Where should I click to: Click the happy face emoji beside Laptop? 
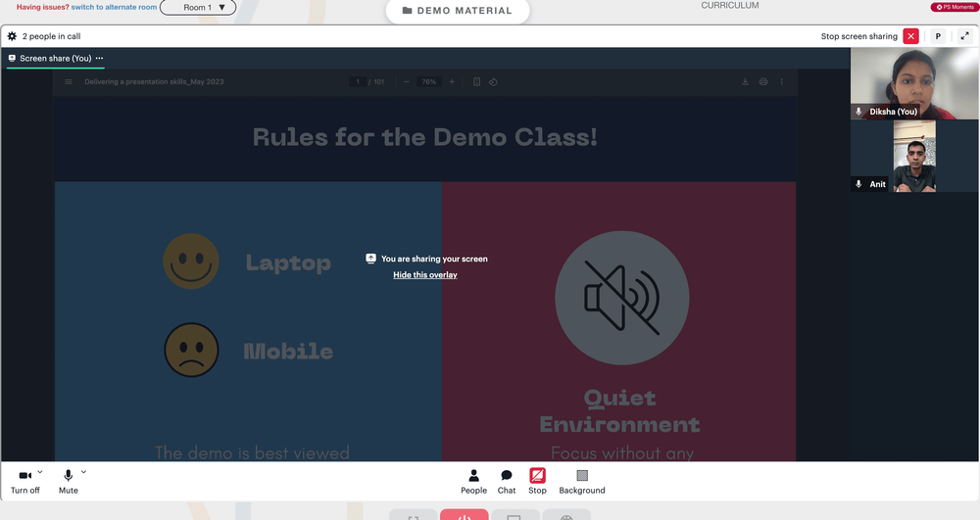point(191,260)
